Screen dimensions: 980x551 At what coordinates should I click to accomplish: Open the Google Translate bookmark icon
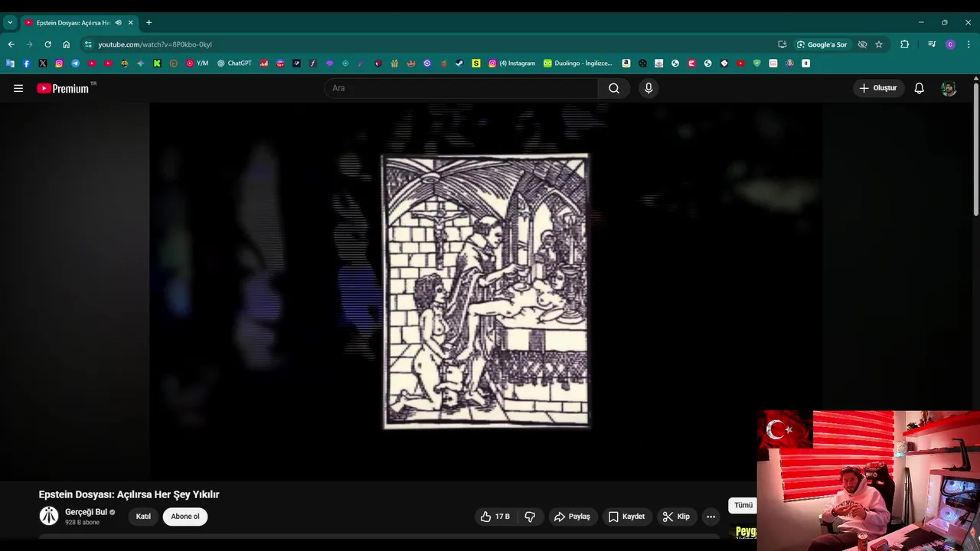(10, 64)
